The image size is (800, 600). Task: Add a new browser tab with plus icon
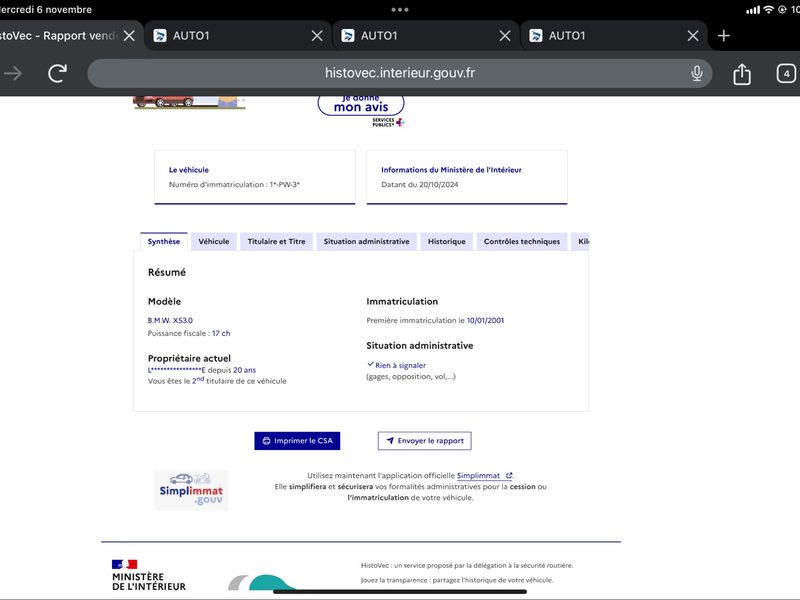(723, 36)
